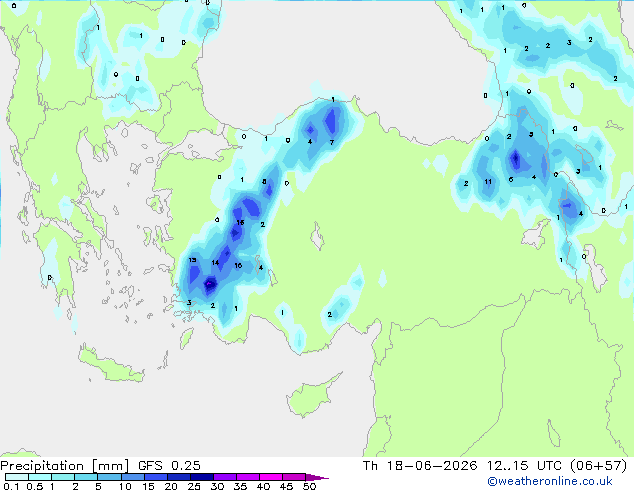
Task: Click the "25" legend scale label
Action: pos(194,486)
